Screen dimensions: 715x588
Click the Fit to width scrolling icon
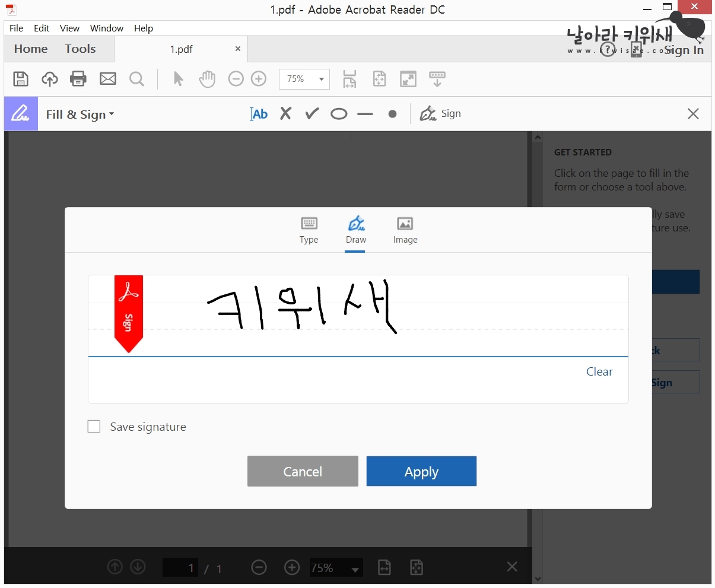coord(349,79)
